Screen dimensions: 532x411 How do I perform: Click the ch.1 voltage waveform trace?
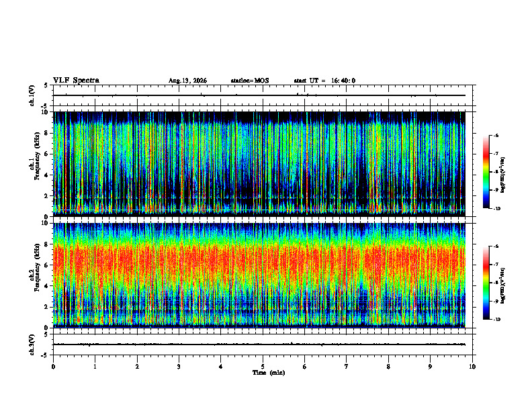(259, 95)
